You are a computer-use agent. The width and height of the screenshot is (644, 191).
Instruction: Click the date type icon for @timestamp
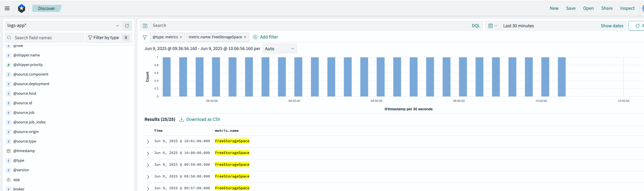9,151
